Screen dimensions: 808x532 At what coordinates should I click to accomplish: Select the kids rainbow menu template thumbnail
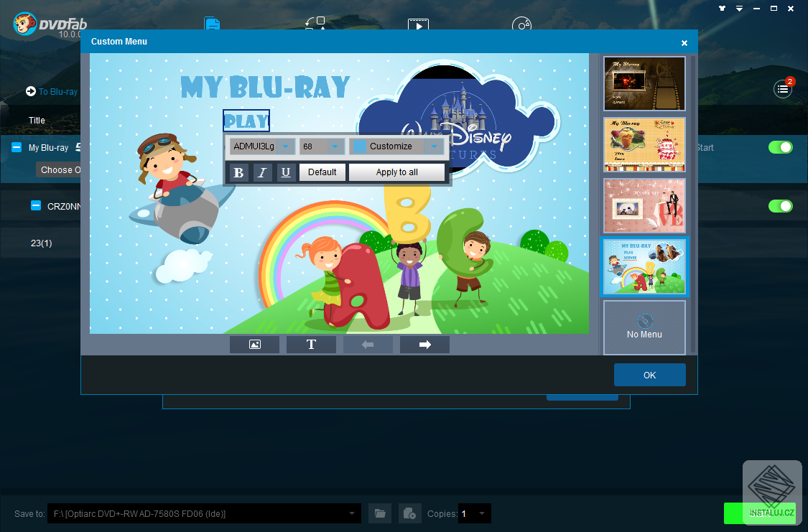coord(644,267)
